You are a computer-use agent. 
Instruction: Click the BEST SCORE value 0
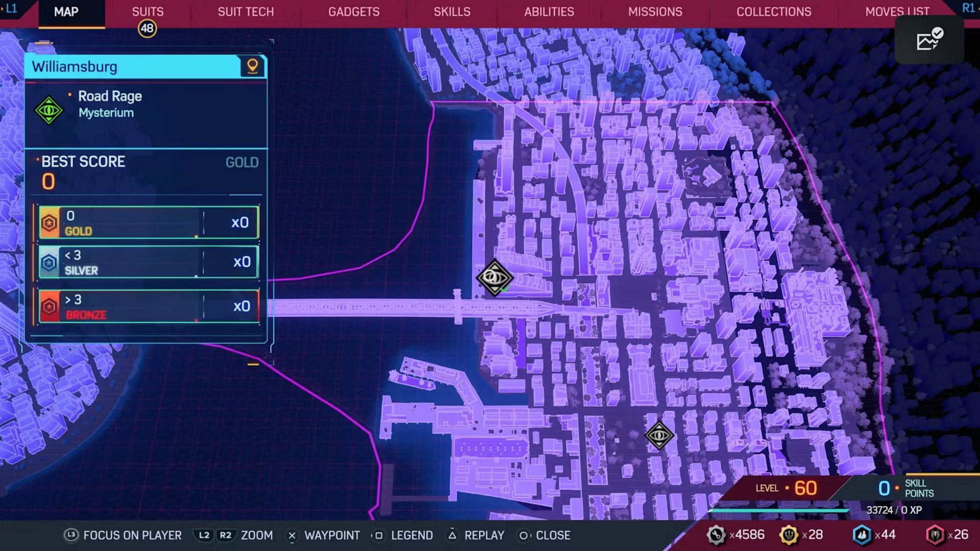(48, 182)
